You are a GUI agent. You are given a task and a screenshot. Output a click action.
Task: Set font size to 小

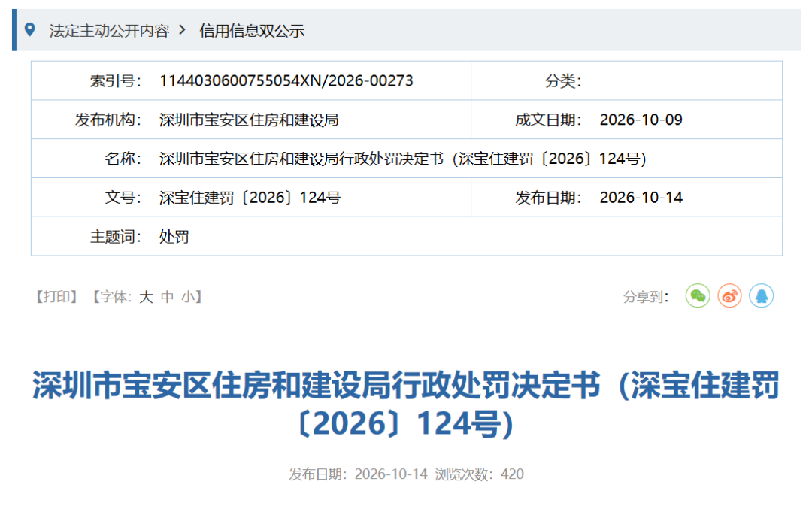tap(188, 297)
